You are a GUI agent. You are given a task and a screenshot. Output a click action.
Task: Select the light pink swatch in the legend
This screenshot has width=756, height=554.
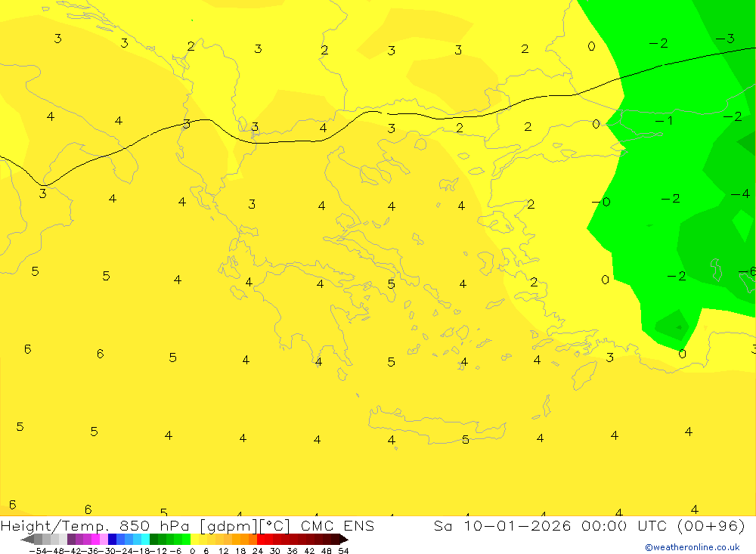104,540
